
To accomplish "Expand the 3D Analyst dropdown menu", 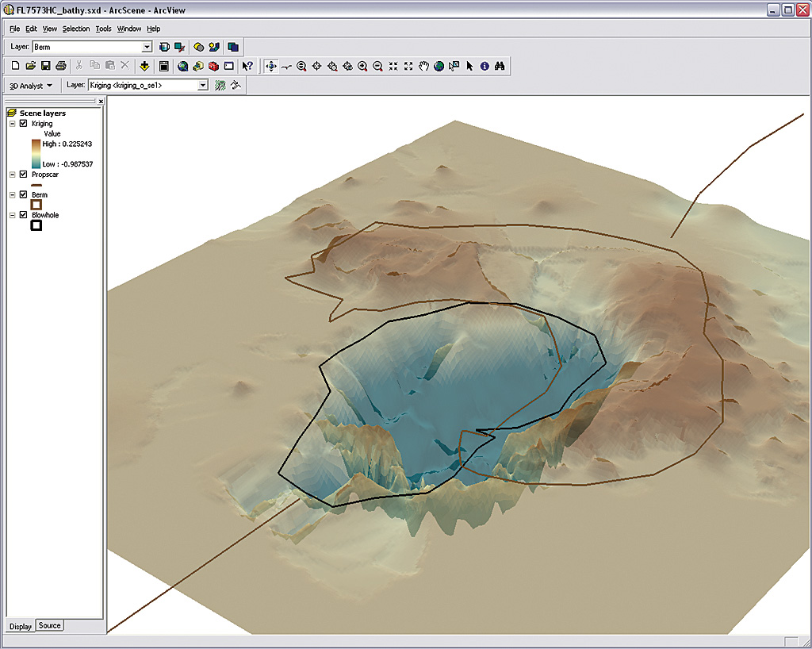I will (x=30, y=85).
